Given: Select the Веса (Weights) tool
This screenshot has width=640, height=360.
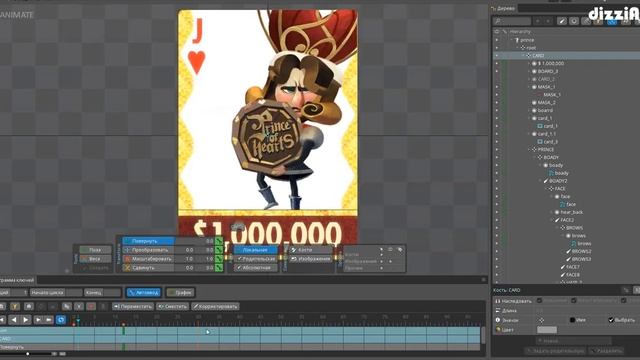Looking at the screenshot, I should [x=95, y=259].
